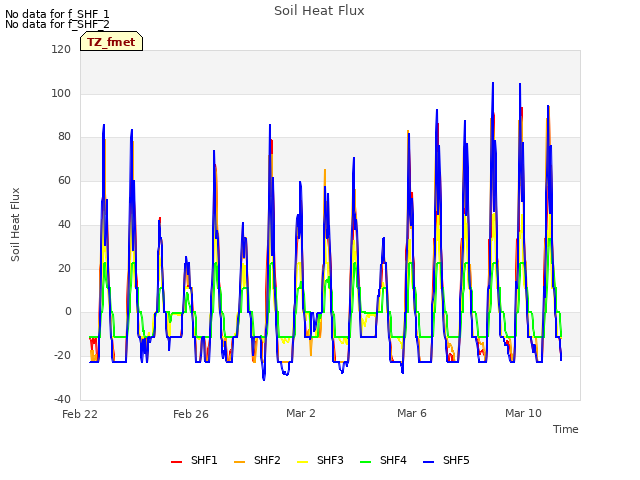Click the -20 y-axis tick label
This screenshot has width=640, height=480.
click(x=62, y=356)
